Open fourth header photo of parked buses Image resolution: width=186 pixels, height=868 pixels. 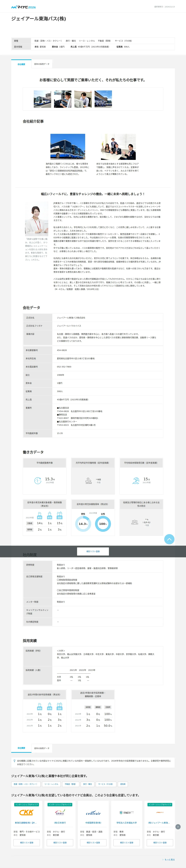coord(103,99)
